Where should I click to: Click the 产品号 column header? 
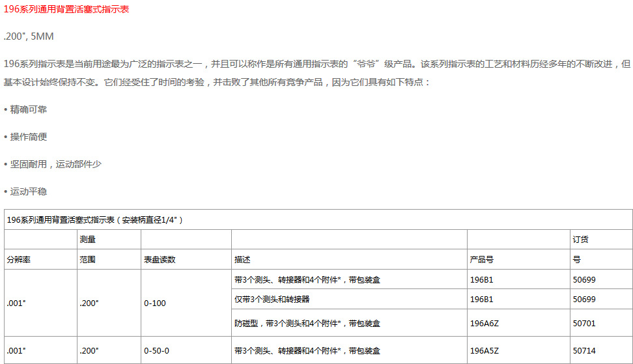tap(482, 259)
